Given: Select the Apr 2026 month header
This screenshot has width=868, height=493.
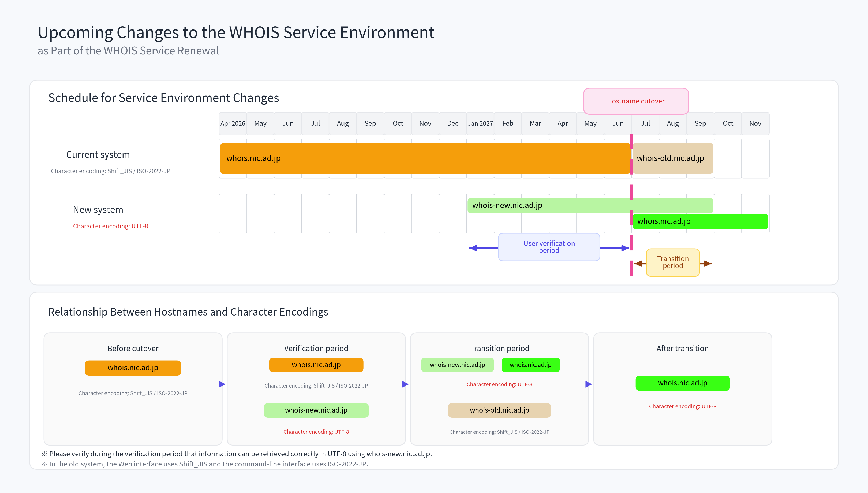Looking at the screenshot, I should (x=232, y=124).
